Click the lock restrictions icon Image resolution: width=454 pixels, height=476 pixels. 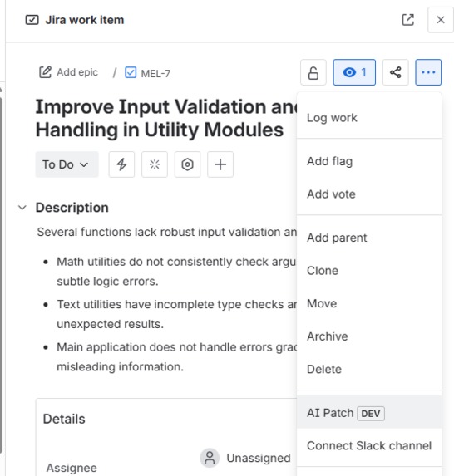point(313,72)
